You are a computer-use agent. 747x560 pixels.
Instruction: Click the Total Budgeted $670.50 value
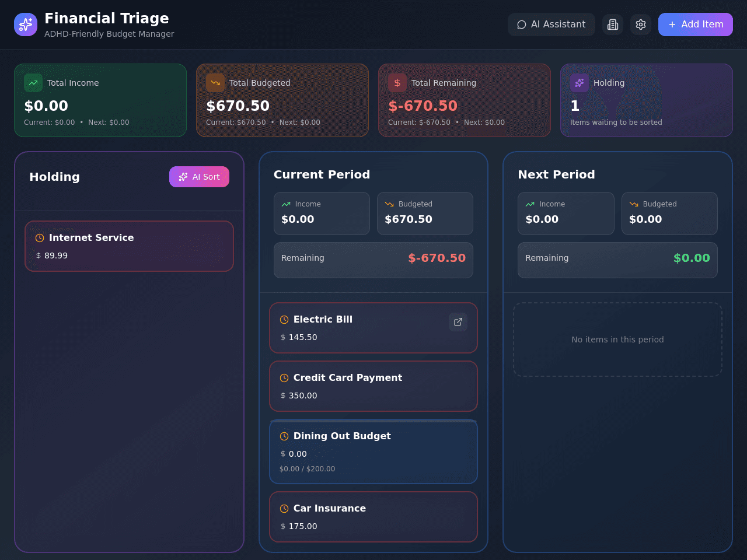coord(238,106)
